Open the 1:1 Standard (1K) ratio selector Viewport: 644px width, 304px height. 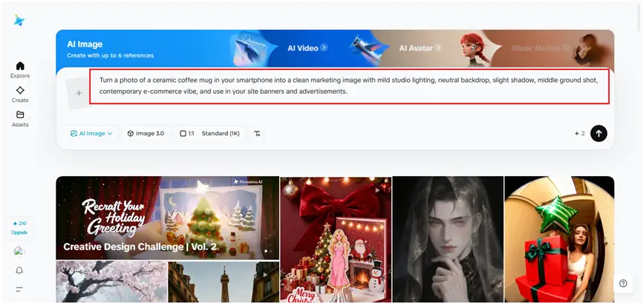pyautogui.click(x=209, y=134)
